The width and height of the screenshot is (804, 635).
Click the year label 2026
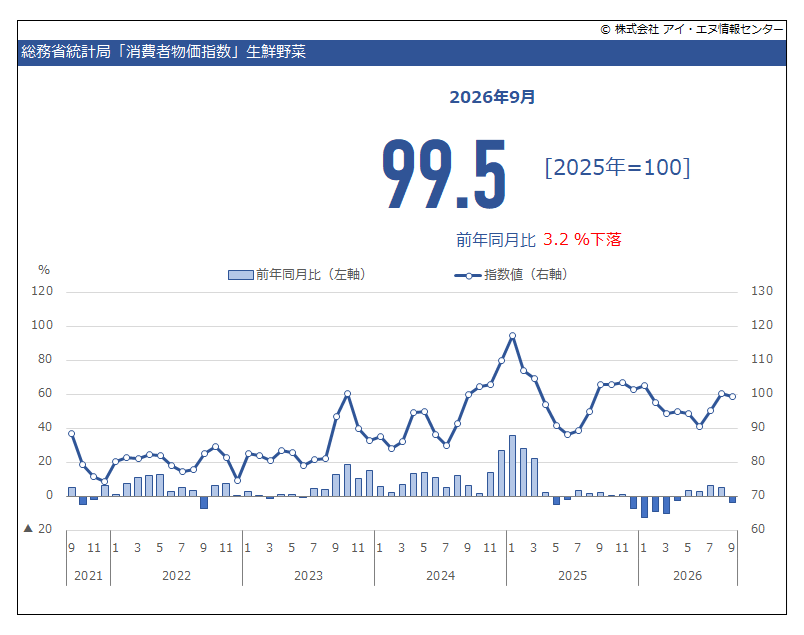pos(688,576)
